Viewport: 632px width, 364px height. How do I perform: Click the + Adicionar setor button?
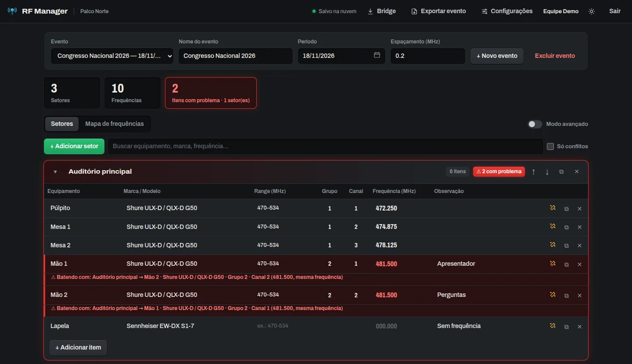pos(74,146)
